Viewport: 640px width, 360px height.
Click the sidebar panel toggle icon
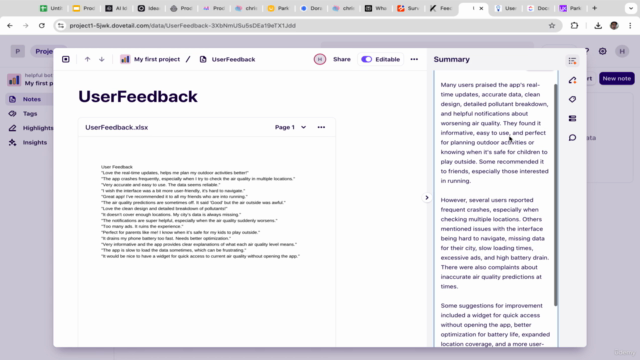[66, 59]
